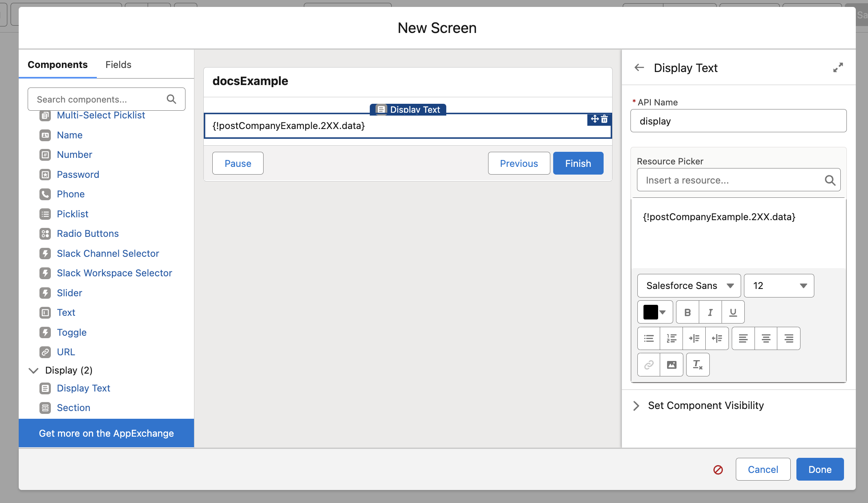Click the Done button
Image resolution: width=868 pixels, height=503 pixels.
820,469
